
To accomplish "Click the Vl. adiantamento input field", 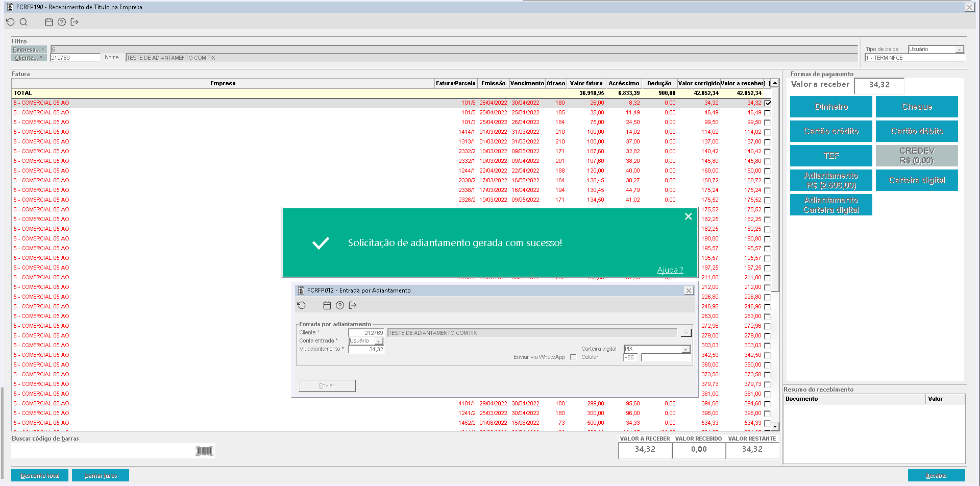I will pyautogui.click(x=366, y=349).
